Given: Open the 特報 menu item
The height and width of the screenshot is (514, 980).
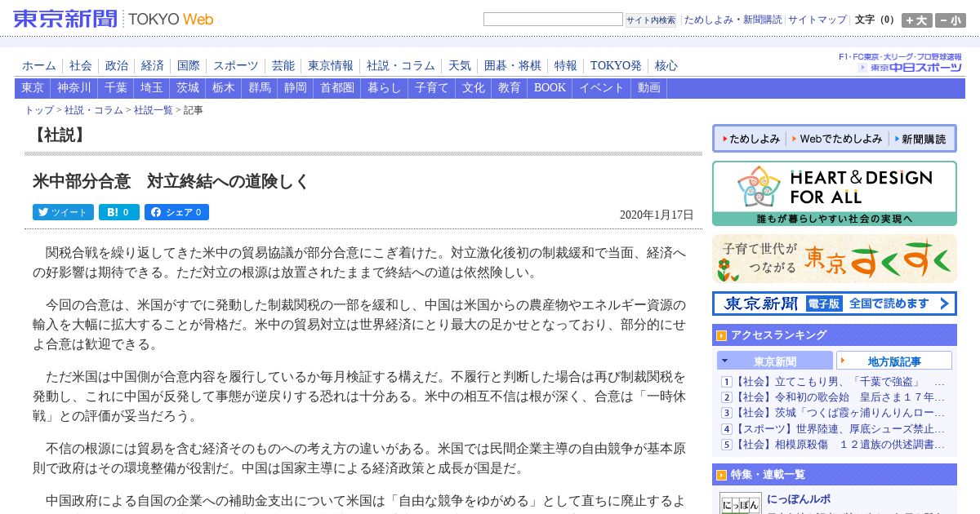Looking at the screenshot, I should coord(566,66).
